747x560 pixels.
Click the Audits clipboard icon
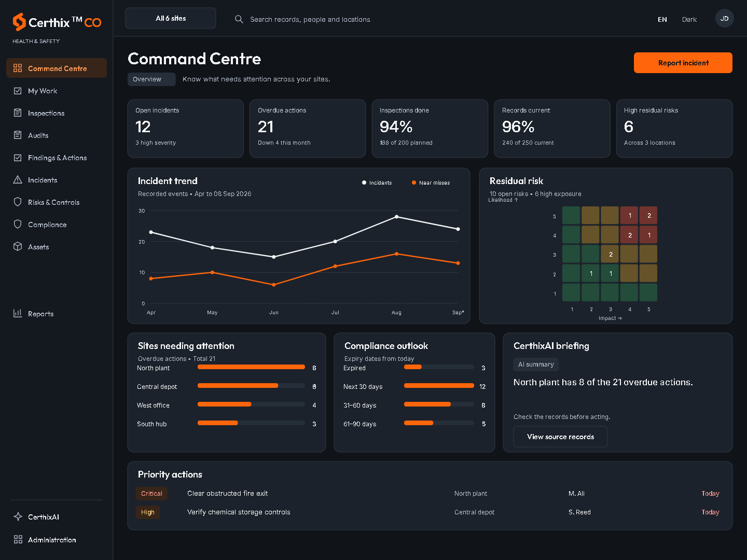(x=18, y=135)
